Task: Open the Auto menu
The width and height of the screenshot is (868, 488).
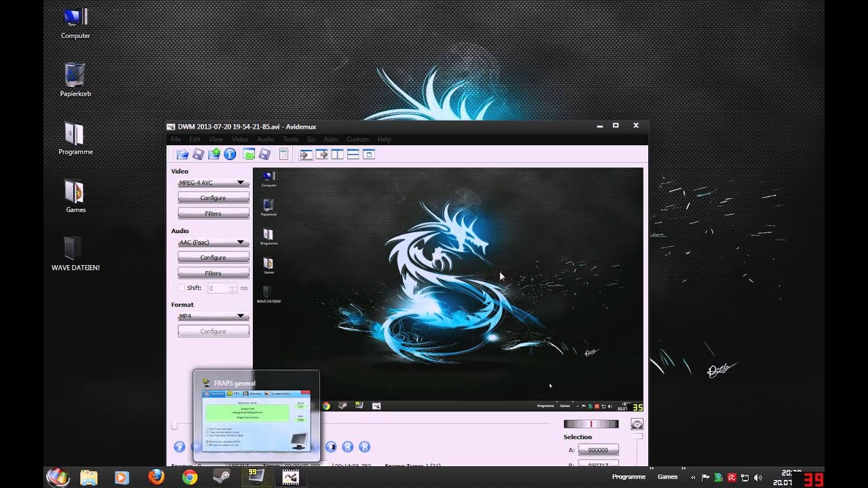Action: 331,140
